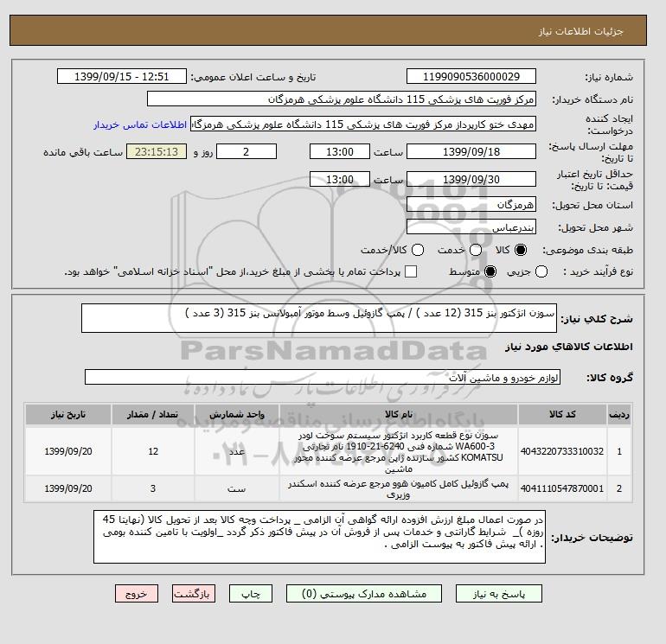Select the کالا/خدمت radio button
This screenshot has height=644, width=666.
pos(418,250)
